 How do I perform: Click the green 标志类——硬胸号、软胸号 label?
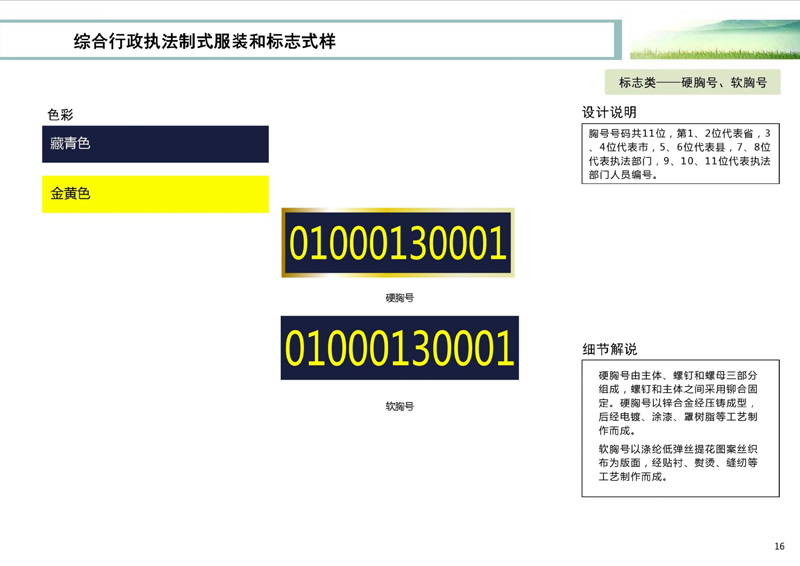[692, 83]
